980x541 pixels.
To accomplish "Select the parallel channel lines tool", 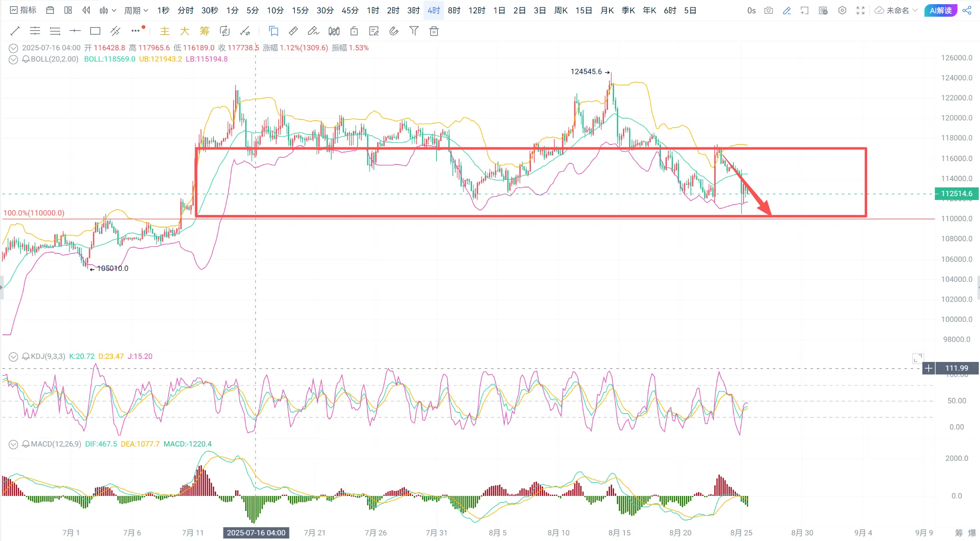I will (x=35, y=31).
